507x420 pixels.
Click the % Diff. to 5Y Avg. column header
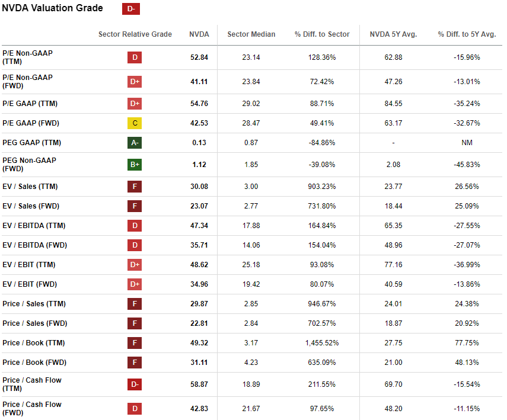pos(467,34)
